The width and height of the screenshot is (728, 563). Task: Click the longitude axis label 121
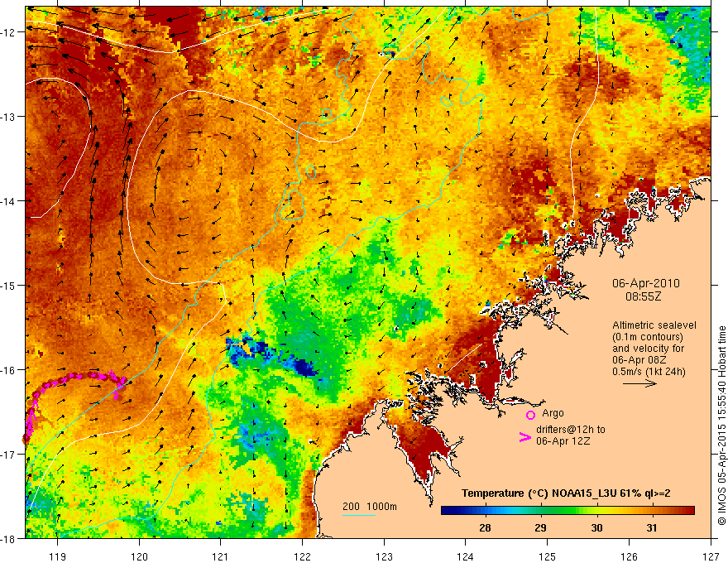[x=221, y=556]
